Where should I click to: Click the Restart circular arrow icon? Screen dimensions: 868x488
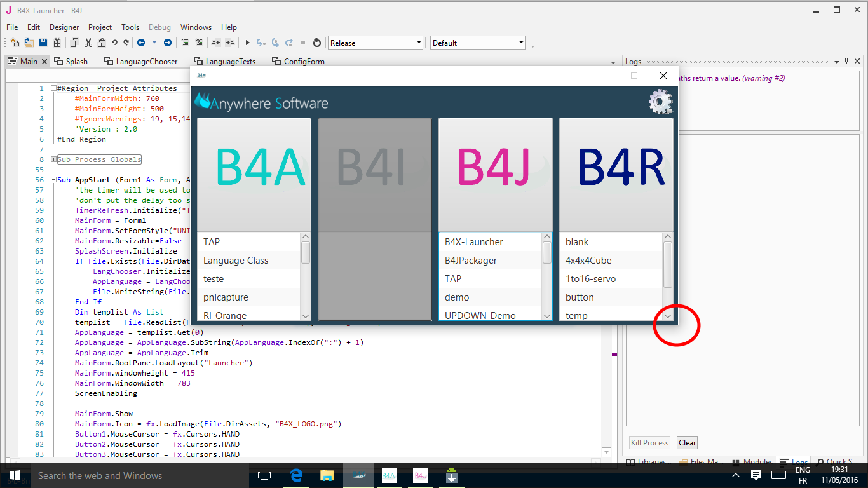[317, 43]
